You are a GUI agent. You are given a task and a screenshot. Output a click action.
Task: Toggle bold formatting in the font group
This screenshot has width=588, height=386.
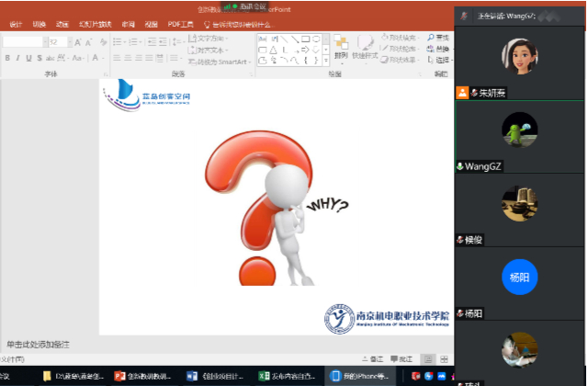[x=6, y=59]
